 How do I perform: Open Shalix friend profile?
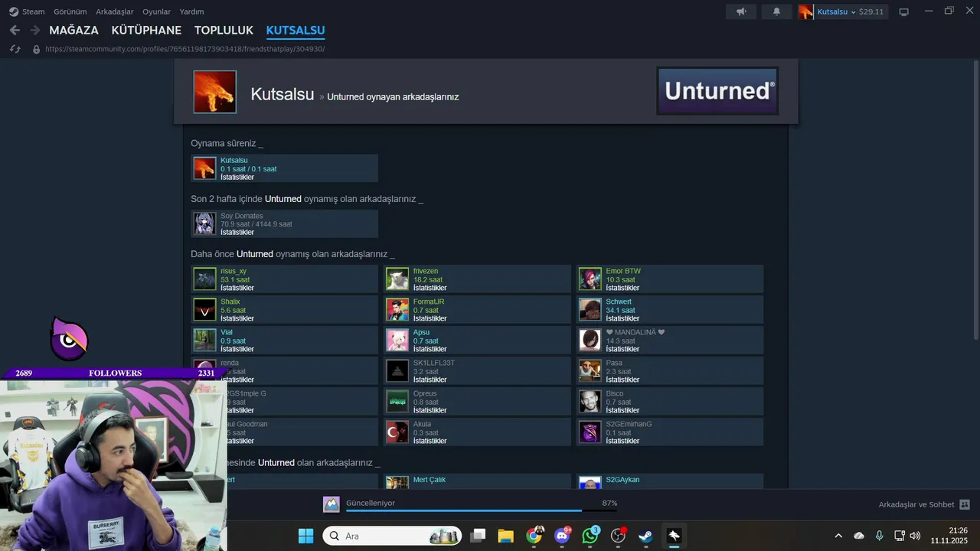pos(230,302)
